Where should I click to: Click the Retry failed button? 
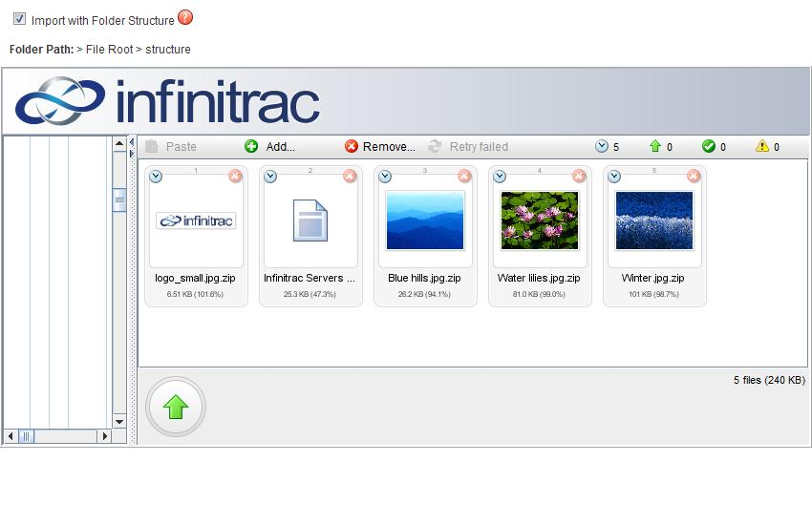point(468,147)
